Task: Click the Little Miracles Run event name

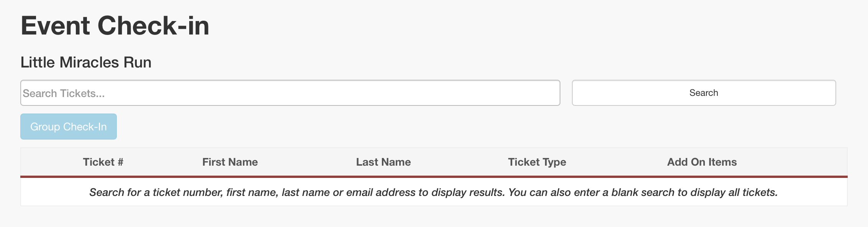Action: tap(86, 62)
